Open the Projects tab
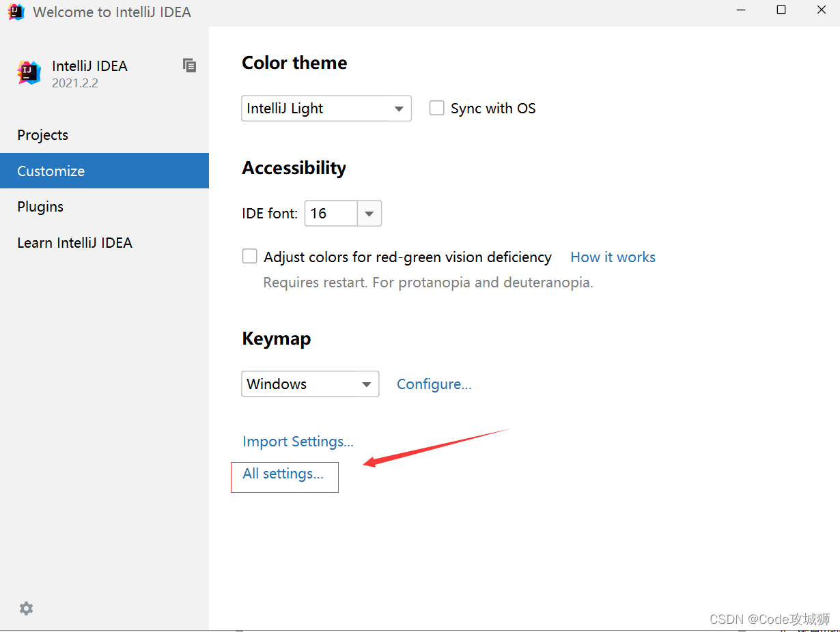840x632 pixels. (43, 135)
